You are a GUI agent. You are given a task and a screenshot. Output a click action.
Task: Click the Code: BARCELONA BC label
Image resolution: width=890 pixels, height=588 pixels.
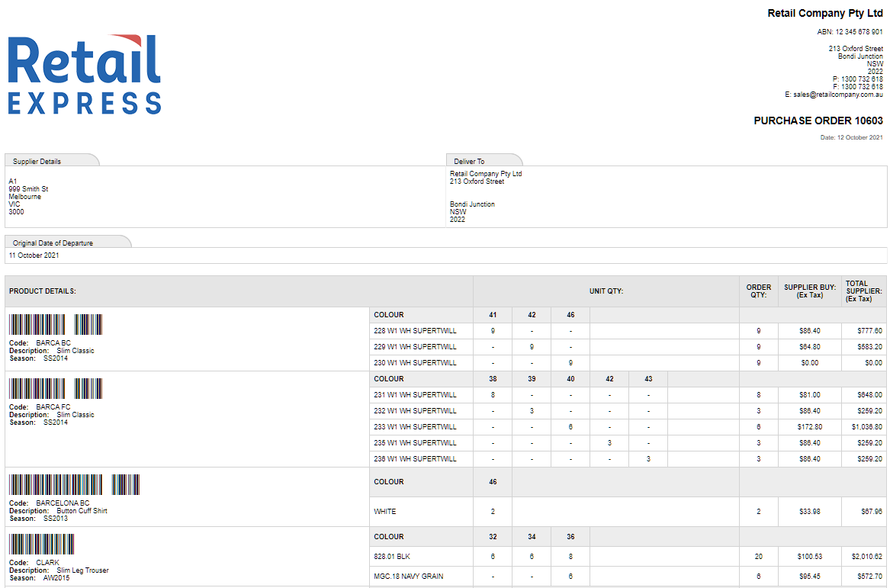[50, 503]
